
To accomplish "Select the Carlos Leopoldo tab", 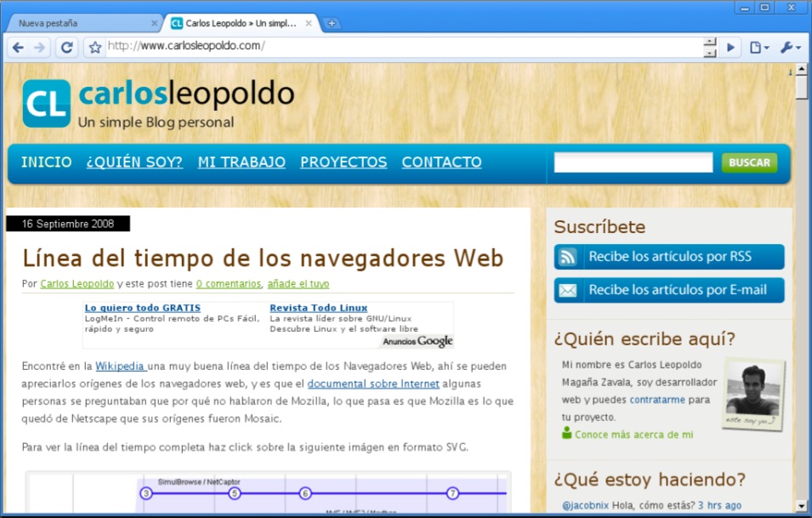I will pos(241,23).
